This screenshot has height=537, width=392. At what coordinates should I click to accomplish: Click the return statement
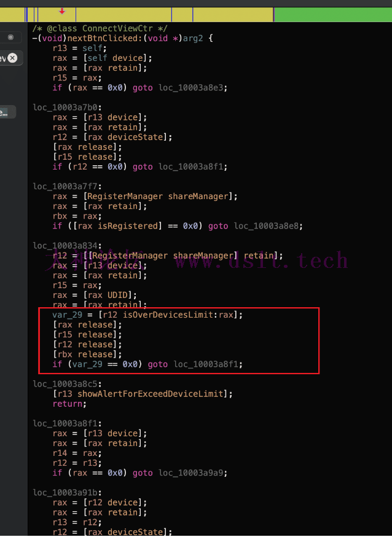tap(68, 404)
